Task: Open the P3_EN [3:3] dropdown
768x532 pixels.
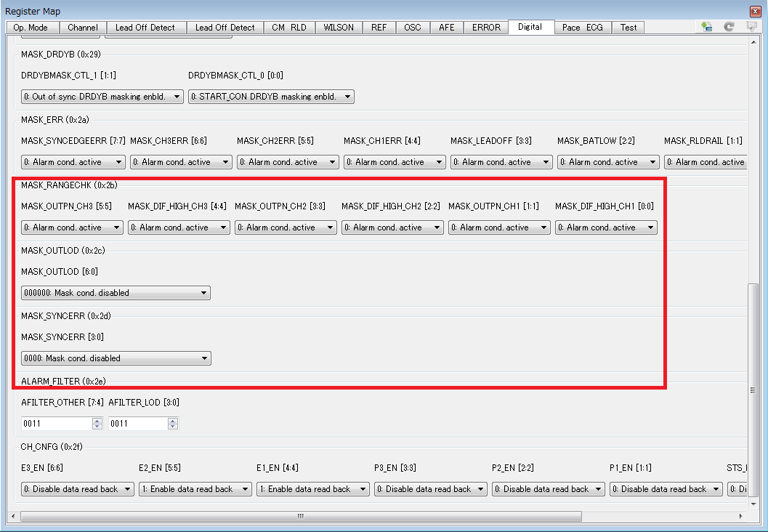Action: tap(430, 488)
